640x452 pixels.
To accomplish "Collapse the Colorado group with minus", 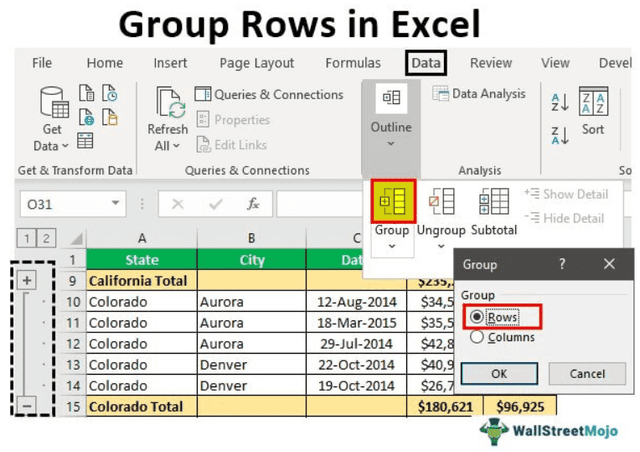I will (x=27, y=406).
